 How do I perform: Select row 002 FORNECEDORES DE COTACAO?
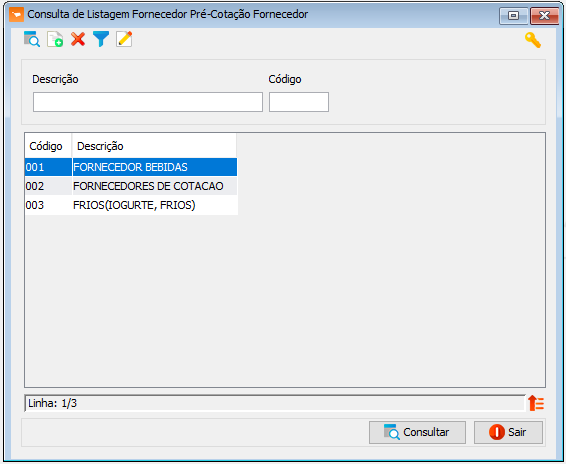click(x=131, y=186)
